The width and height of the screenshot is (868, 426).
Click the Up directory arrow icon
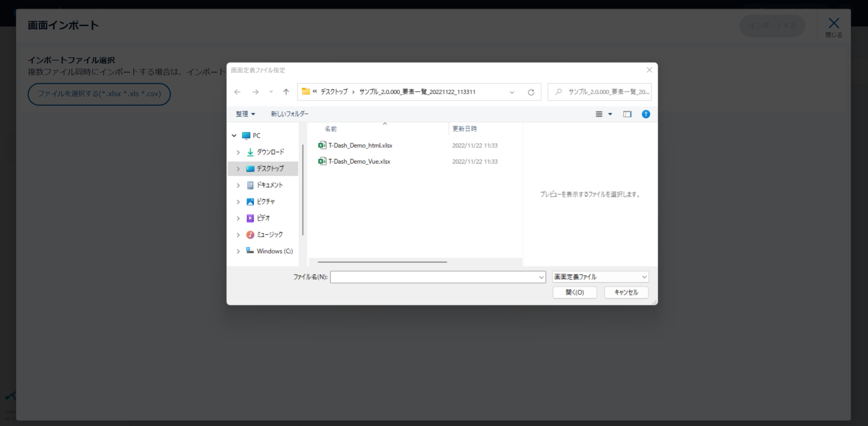pyautogui.click(x=286, y=92)
